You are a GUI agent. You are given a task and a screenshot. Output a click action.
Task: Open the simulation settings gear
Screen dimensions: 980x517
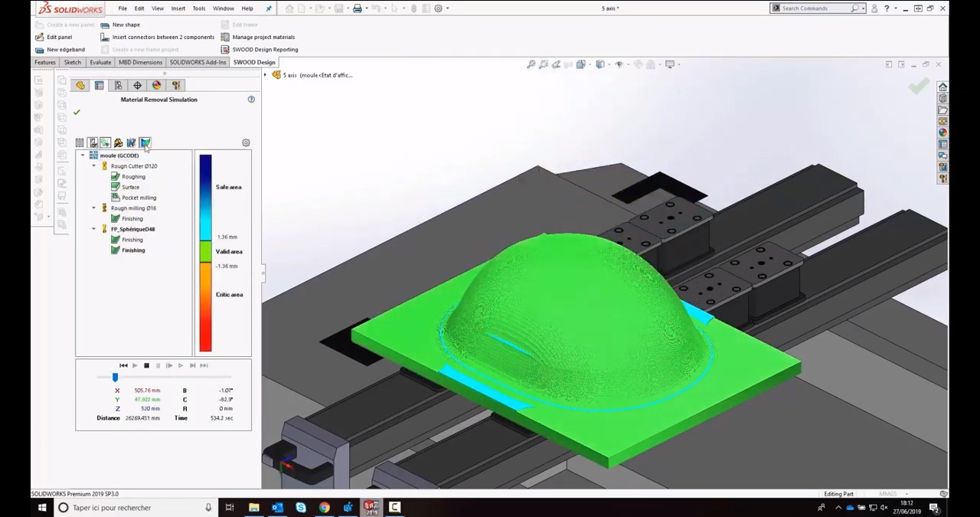[246, 142]
